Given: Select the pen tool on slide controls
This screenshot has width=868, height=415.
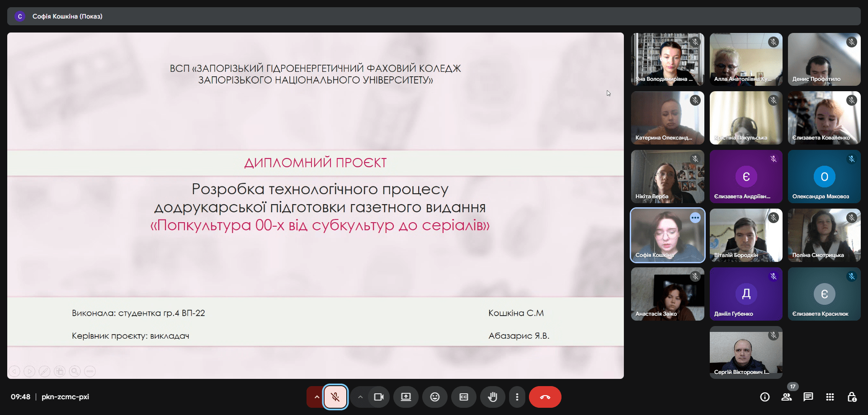Looking at the screenshot, I should click(44, 371).
